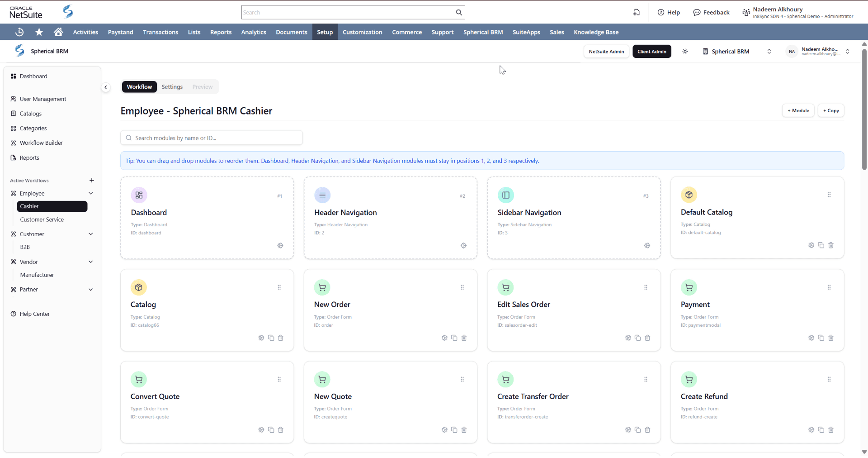Viewport: 868px width, 458px height.
Task: Duplicate the Create Transfer Order module
Action: 637,430
